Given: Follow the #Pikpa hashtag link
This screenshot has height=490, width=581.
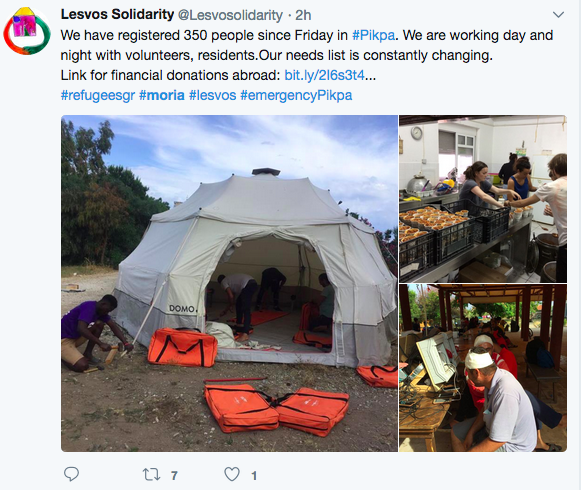Looking at the screenshot, I should [x=373, y=35].
